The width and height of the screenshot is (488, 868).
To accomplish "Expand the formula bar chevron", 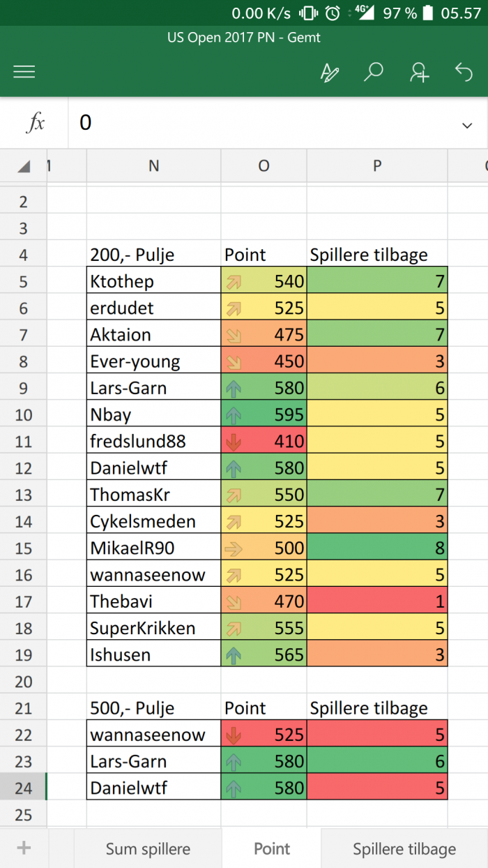I will pyautogui.click(x=467, y=125).
